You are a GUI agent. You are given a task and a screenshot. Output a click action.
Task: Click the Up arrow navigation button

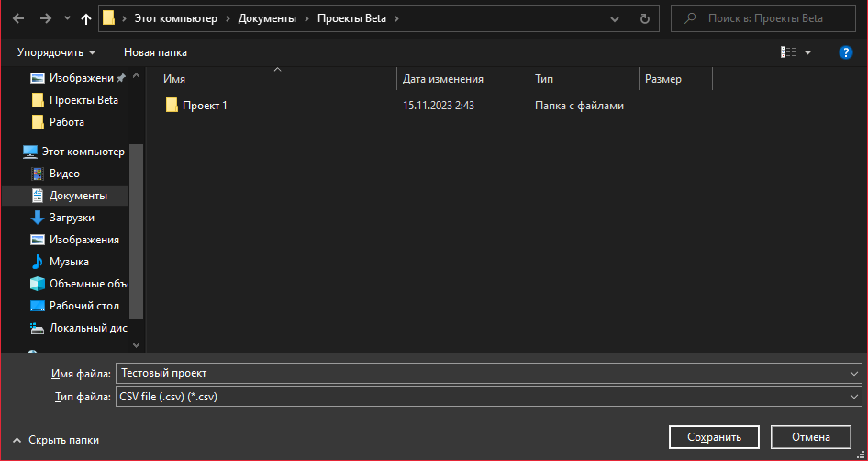click(86, 18)
